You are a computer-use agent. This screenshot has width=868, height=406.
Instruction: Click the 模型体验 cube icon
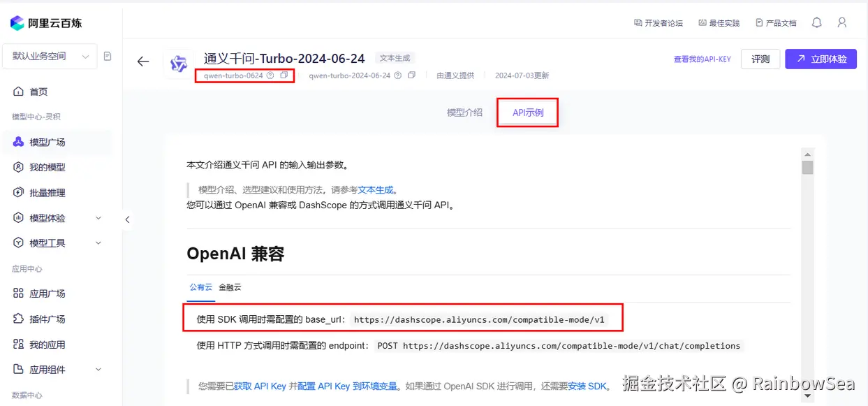(19, 218)
